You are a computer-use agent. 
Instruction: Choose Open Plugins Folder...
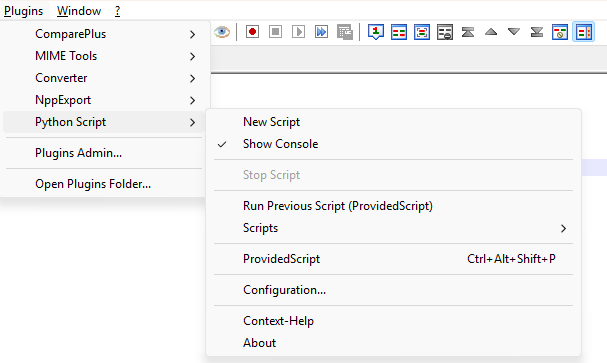pyautogui.click(x=103, y=184)
